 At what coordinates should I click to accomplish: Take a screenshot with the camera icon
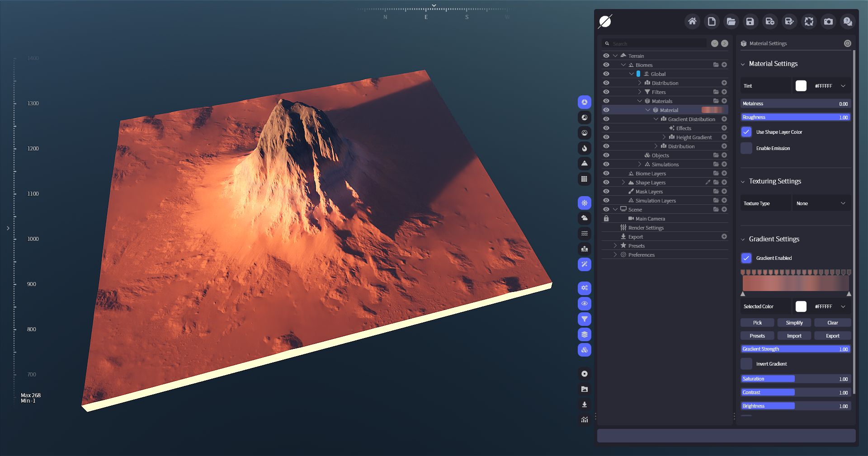tap(828, 21)
